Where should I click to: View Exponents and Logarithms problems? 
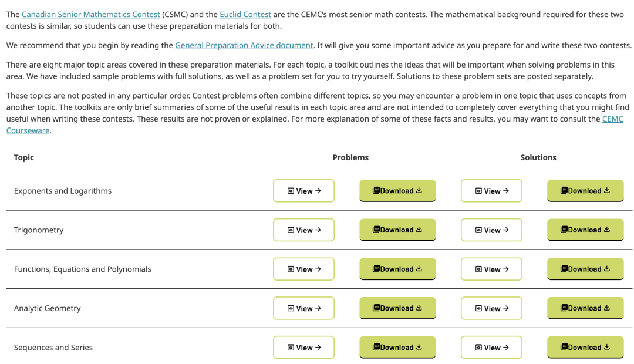[303, 191]
